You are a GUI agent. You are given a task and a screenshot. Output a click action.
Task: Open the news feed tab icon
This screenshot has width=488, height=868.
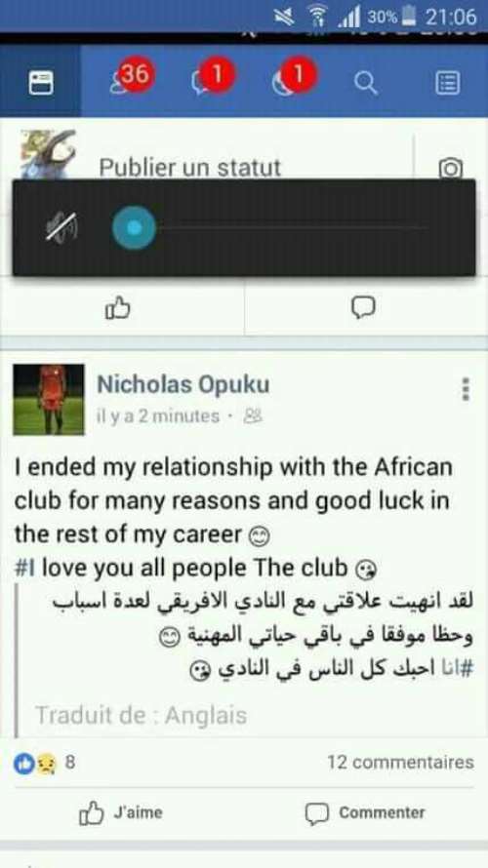[x=41, y=83]
